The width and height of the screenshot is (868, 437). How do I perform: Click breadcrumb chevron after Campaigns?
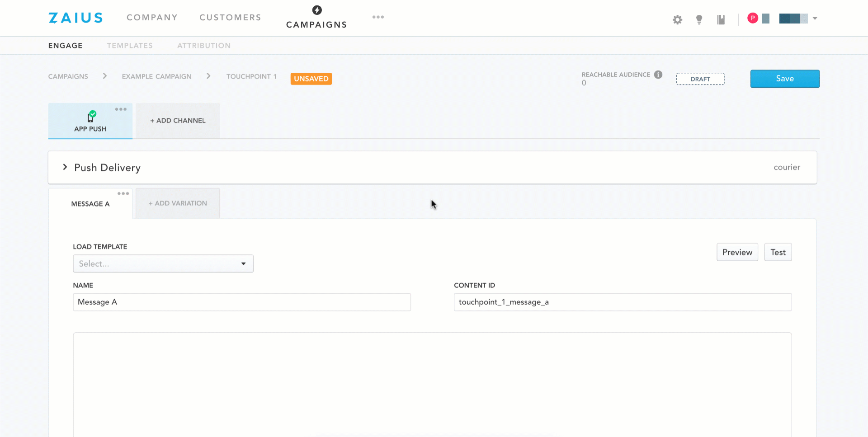point(105,76)
